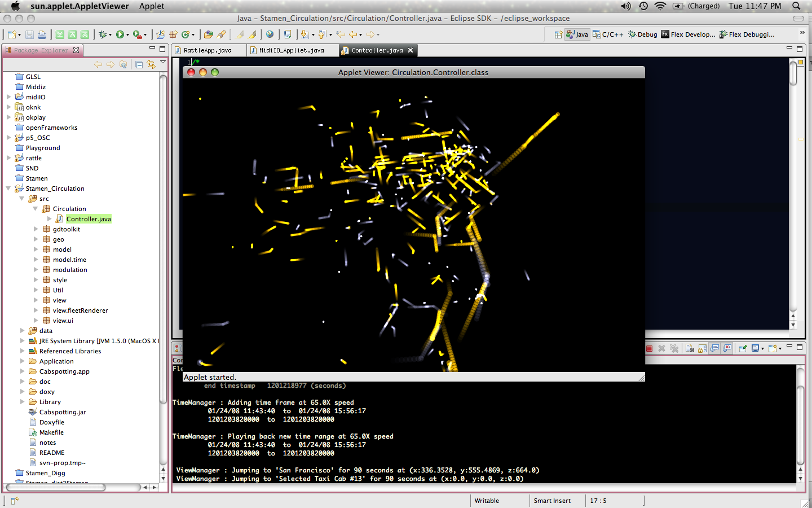Screen dimensions: 812x508
Task: Toggle Scroll Lock in console toolbar
Action: coord(702,348)
